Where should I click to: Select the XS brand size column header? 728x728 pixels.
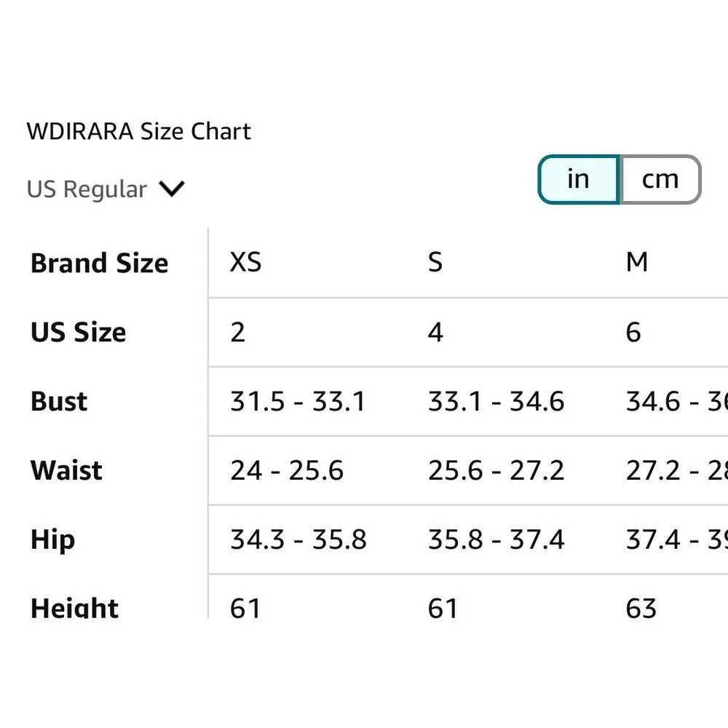[245, 262]
